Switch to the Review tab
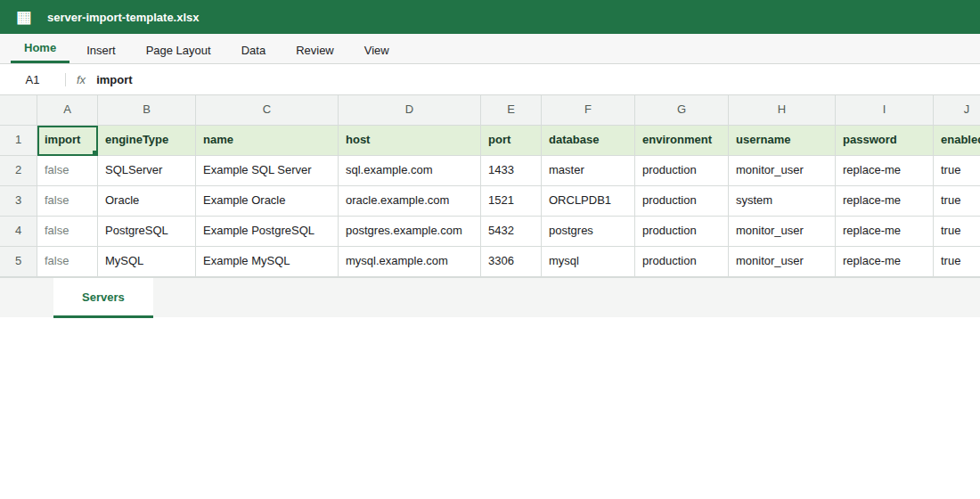 click(x=314, y=51)
